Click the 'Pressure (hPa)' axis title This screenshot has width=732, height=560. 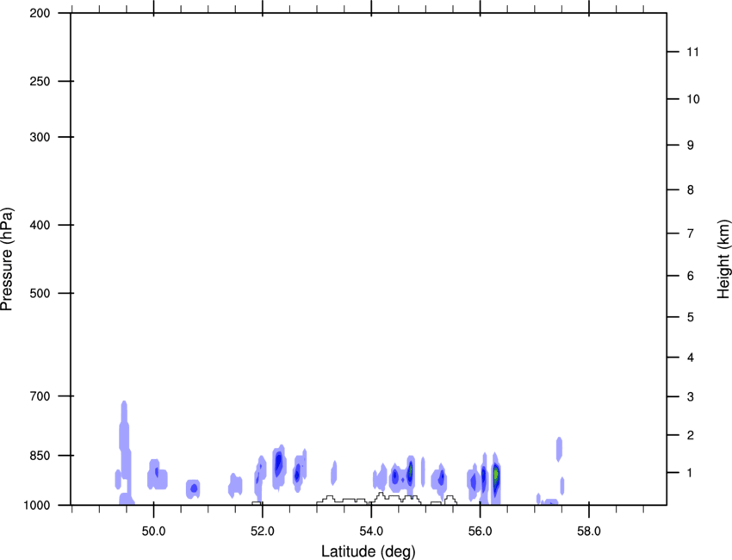[x=7, y=259]
